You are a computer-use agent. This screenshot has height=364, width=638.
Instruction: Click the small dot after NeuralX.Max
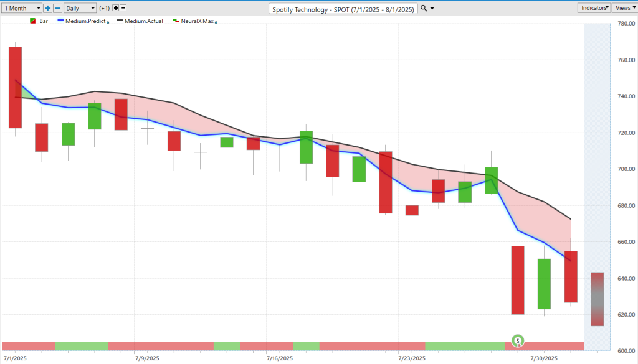pos(216,22)
